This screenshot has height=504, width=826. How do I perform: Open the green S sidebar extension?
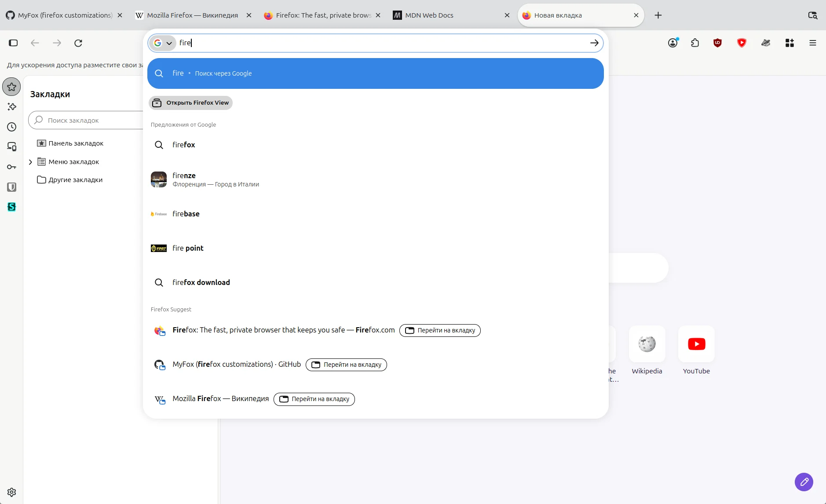point(12,207)
